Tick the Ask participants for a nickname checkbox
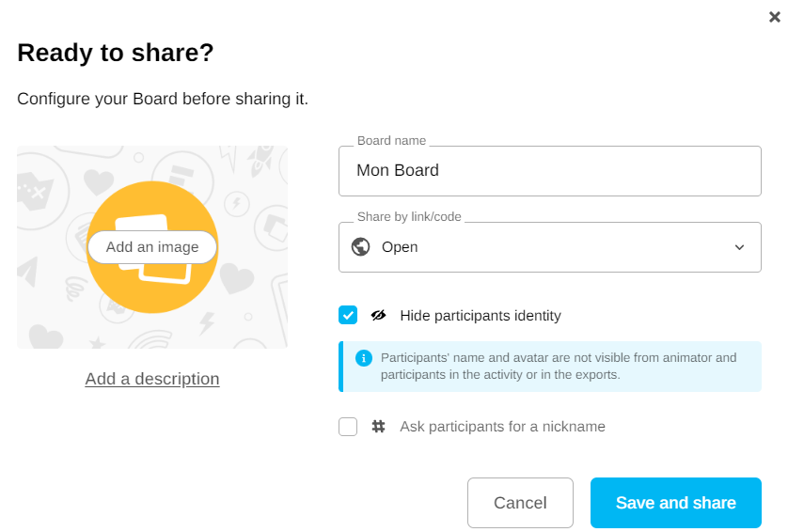This screenshot has width=788, height=532. click(348, 427)
